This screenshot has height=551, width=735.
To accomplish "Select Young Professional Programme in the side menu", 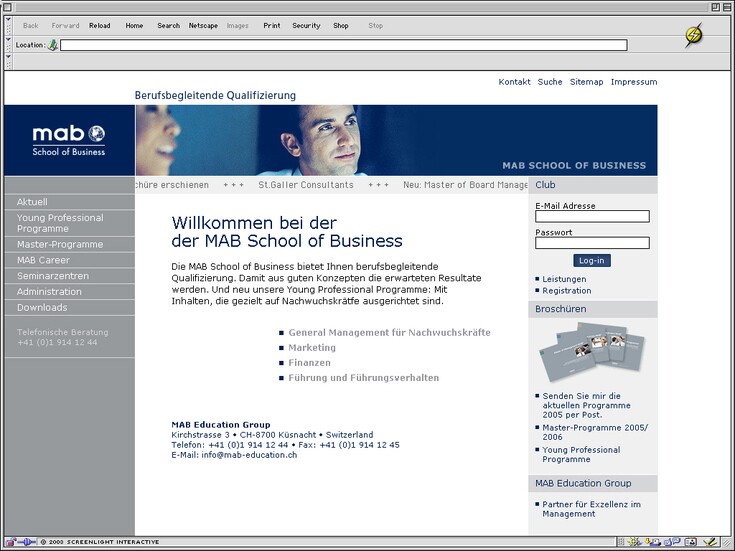I will click(69, 223).
